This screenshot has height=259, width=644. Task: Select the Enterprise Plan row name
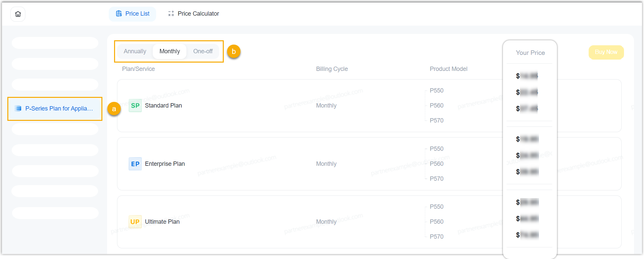point(165,164)
